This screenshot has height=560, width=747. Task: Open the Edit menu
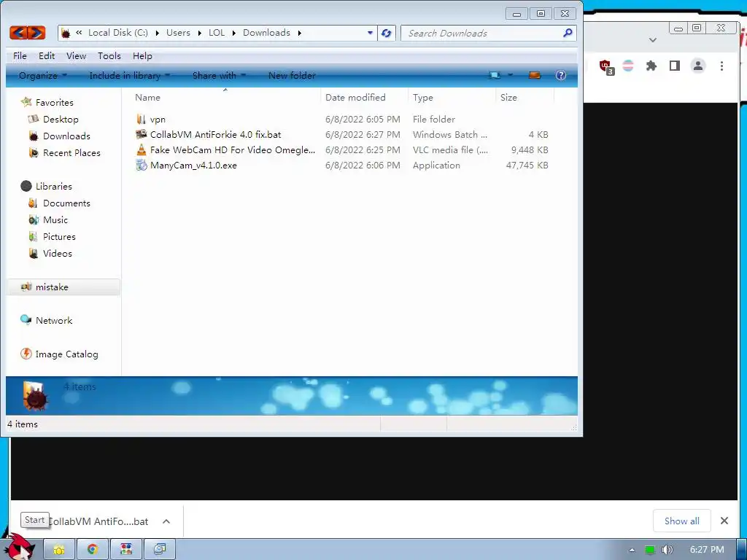(47, 55)
